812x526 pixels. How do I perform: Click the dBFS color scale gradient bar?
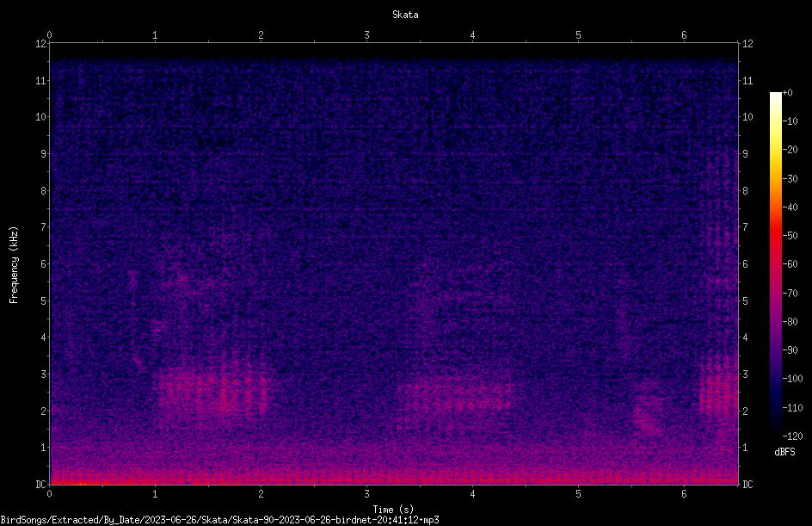click(x=775, y=263)
